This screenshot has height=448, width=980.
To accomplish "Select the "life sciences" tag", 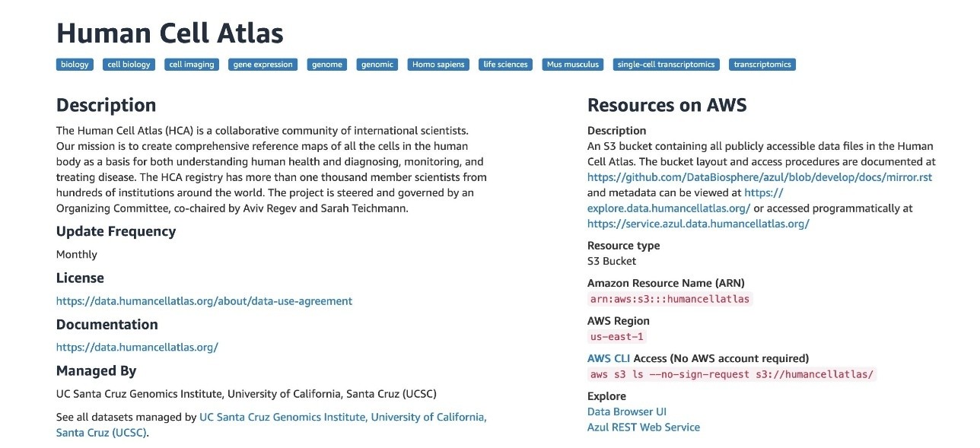I will point(506,65).
